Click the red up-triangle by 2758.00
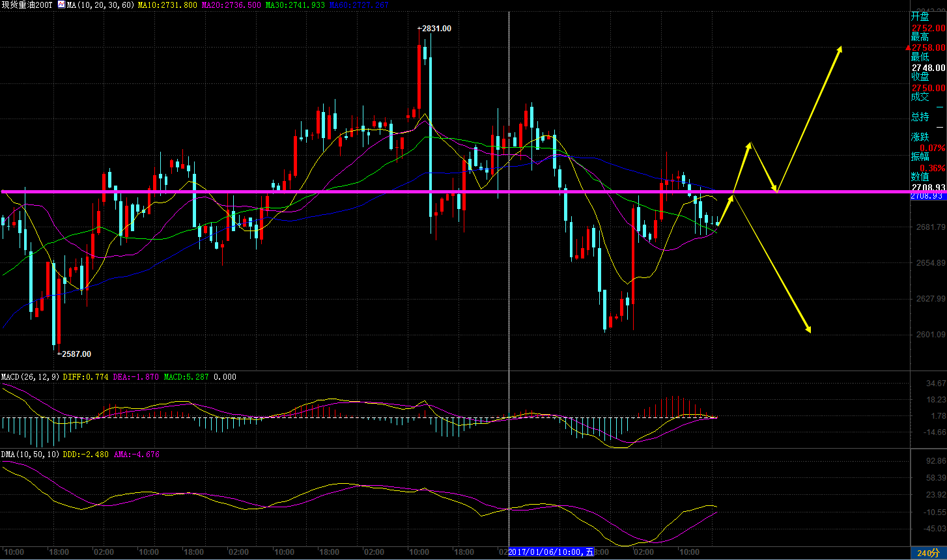 (908, 48)
